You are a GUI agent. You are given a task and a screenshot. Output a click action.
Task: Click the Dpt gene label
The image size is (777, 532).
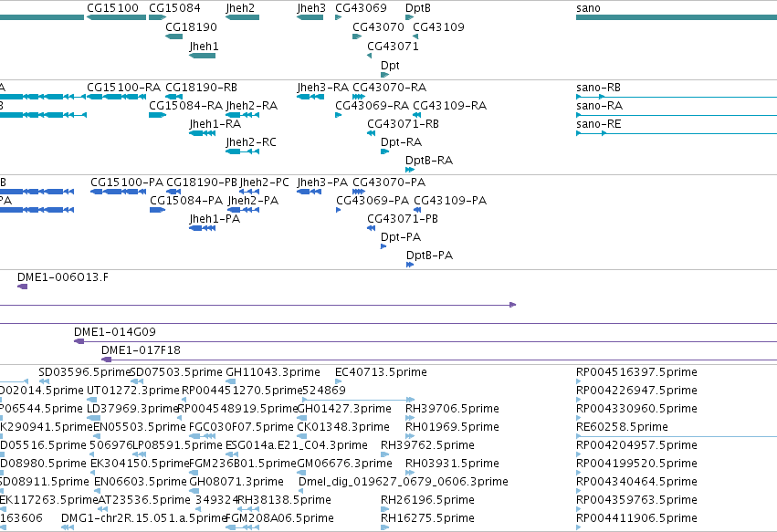tap(390, 66)
